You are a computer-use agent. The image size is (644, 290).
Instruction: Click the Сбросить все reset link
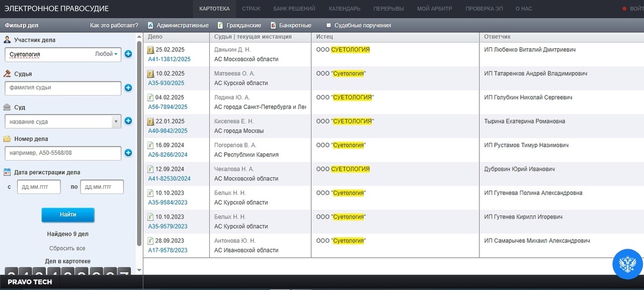(67, 248)
